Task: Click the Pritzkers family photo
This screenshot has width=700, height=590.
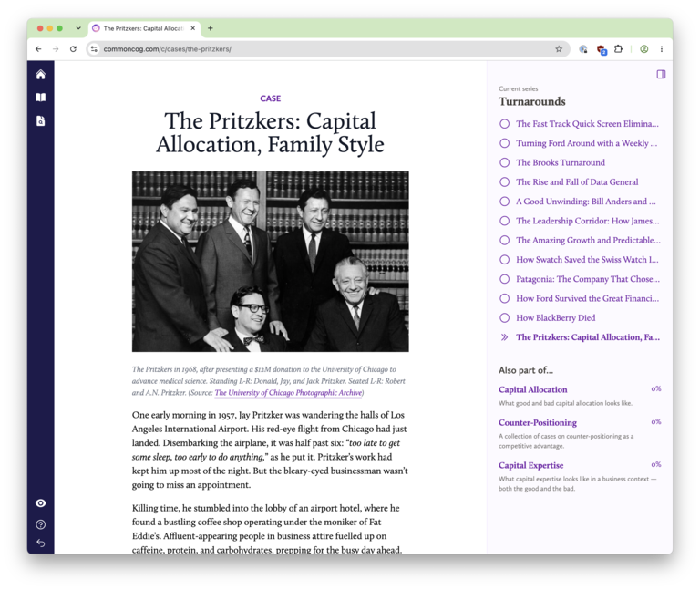Action: 270,262
